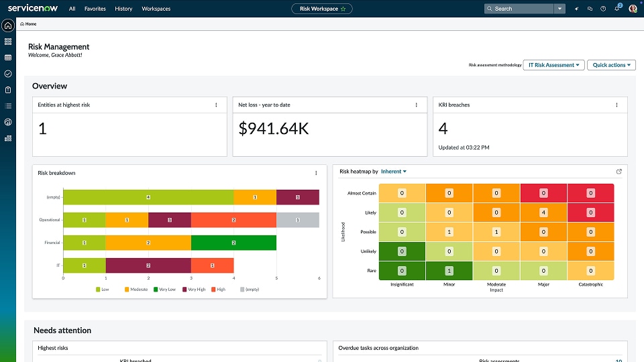Open the Risk heatmap in a new window
This screenshot has height=362, width=644.
click(x=619, y=172)
